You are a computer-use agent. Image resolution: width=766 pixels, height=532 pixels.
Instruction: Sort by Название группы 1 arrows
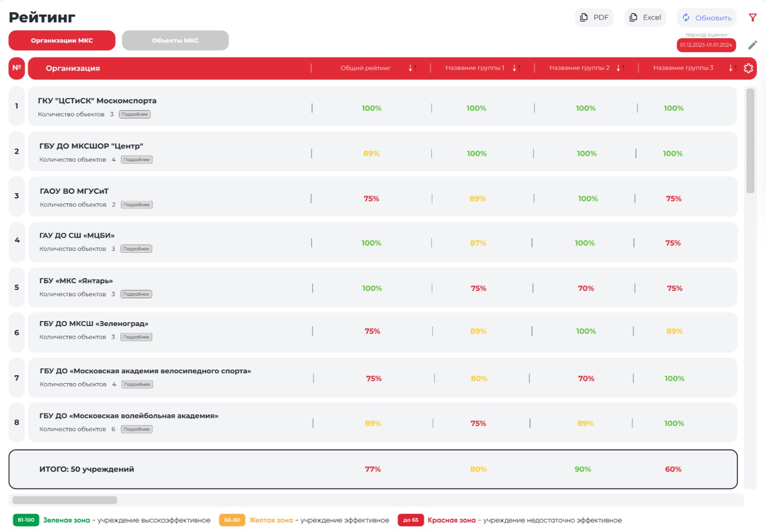pos(516,68)
